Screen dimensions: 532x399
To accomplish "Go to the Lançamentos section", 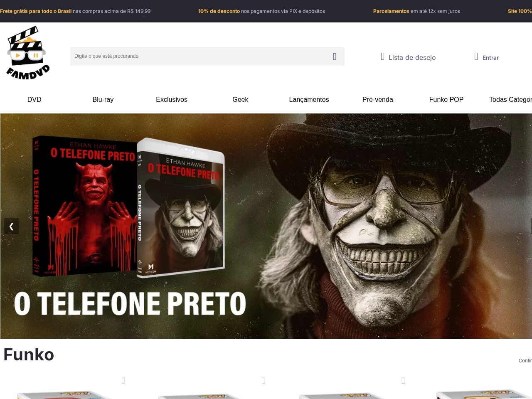I will click(x=309, y=99).
